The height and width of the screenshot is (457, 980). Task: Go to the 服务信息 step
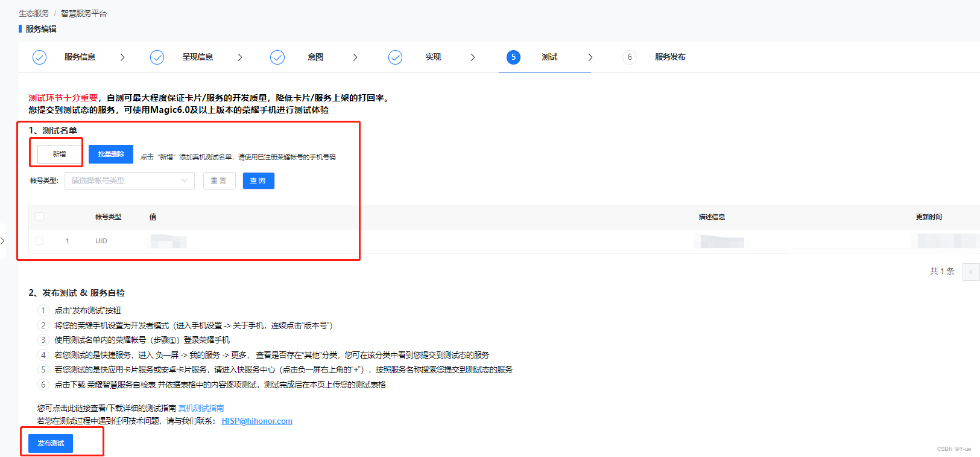coord(80,57)
